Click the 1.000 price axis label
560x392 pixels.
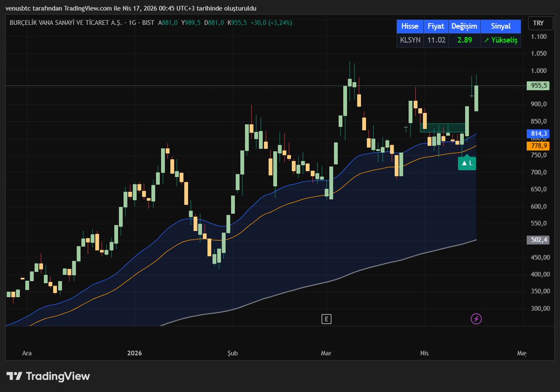[539, 70]
